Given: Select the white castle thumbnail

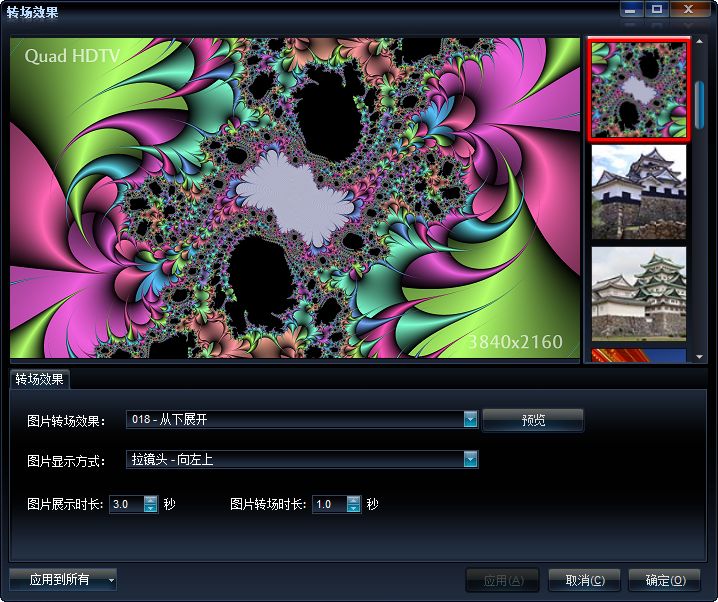Looking at the screenshot, I should [639, 192].
